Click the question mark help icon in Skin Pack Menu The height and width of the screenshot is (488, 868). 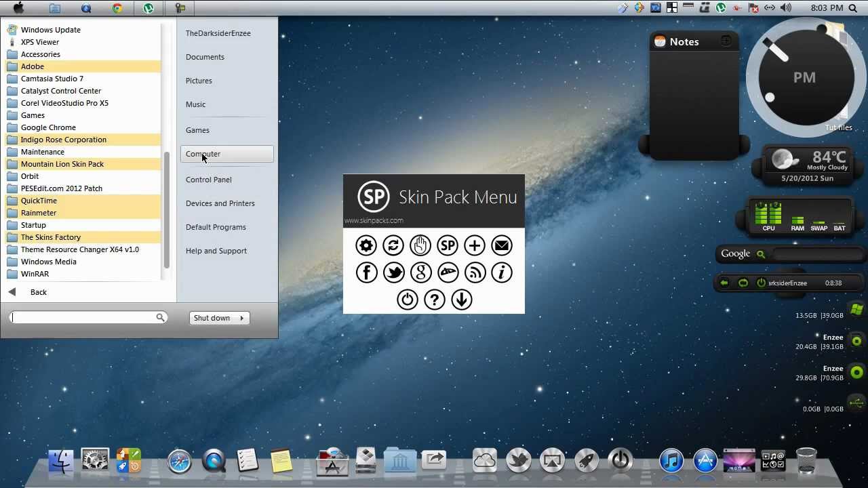click(434, 300)
